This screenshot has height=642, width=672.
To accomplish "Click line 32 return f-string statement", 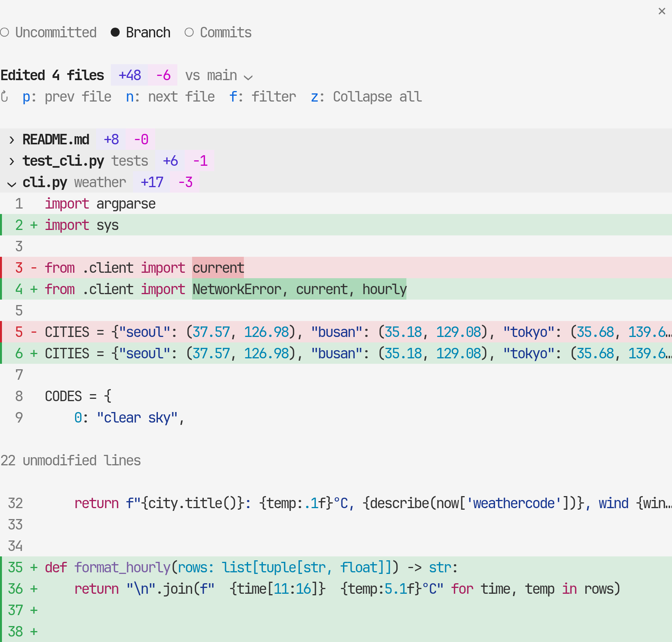I will (336, 503).
